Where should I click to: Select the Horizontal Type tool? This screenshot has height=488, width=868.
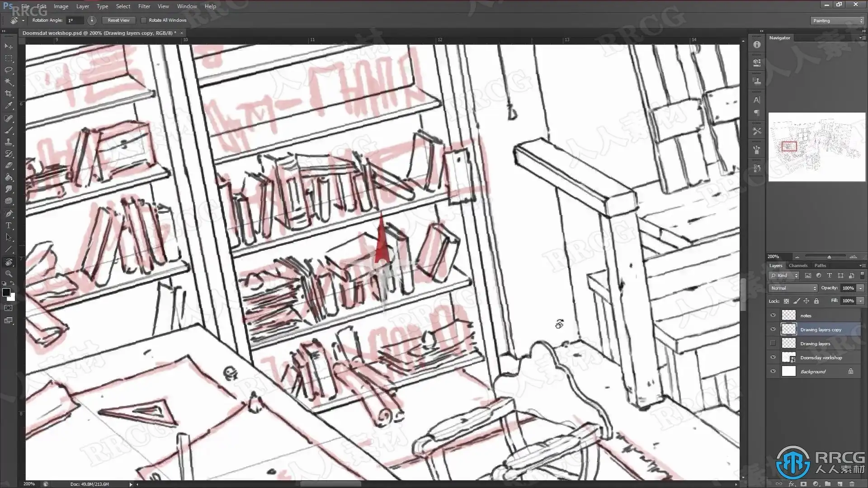pos(9,225)
